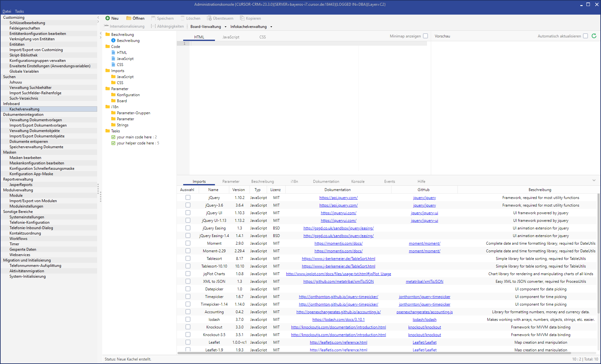Viewport: 601px width, 364px height.
Task: Select the Beschreibung info icon item in tree
Action: point(113,41)
